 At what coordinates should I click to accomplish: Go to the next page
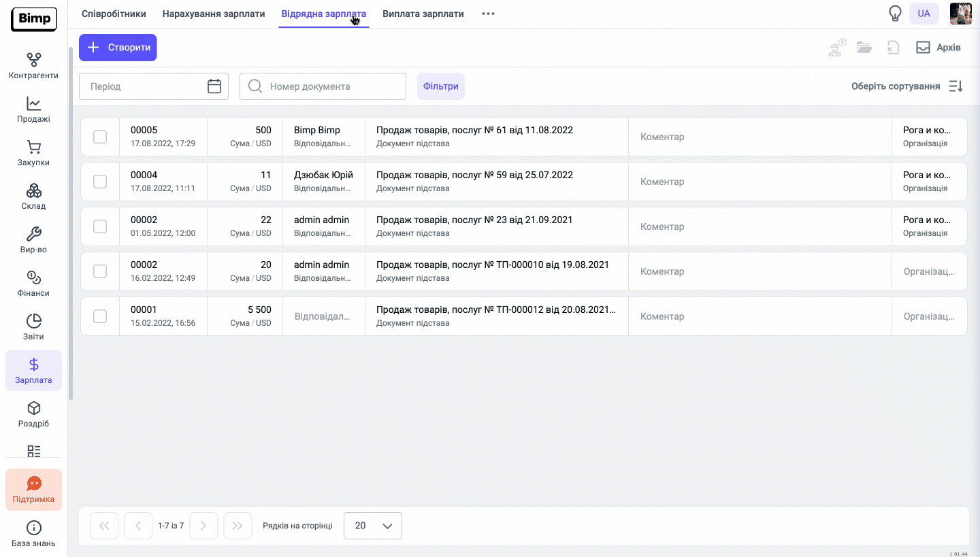click(x=203, y=526)
